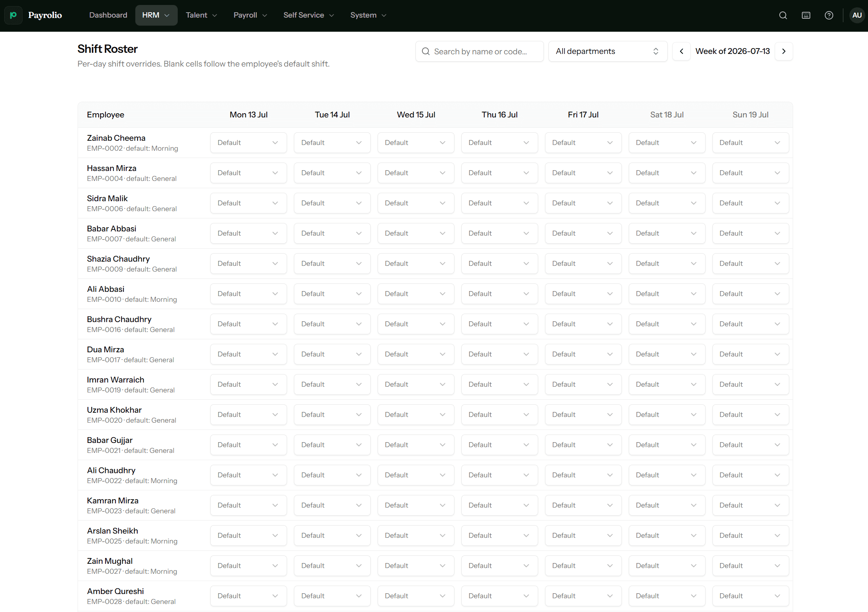
Task: Open the Talent menu
Action: click(x=201, y=15)
